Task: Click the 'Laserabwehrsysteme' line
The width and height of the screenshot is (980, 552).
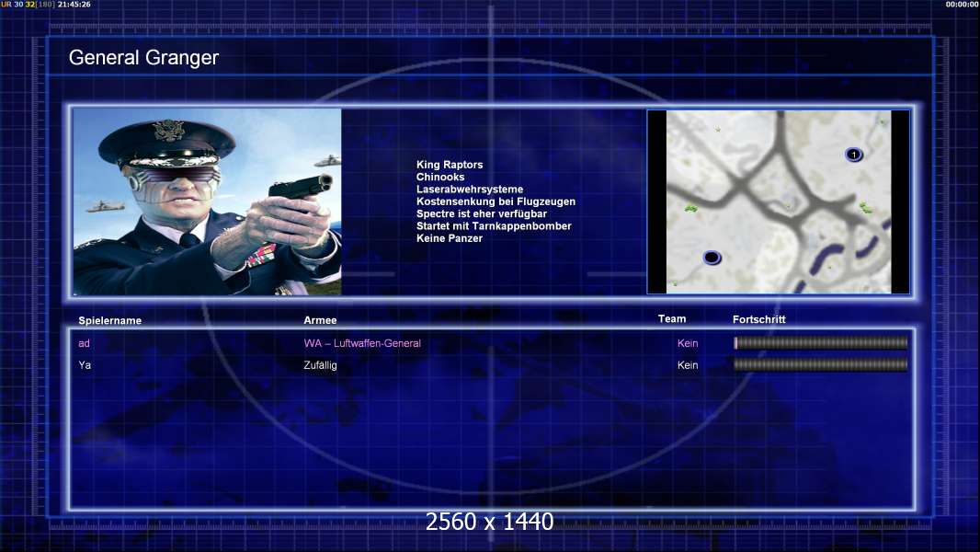Action: pos(470,190)
